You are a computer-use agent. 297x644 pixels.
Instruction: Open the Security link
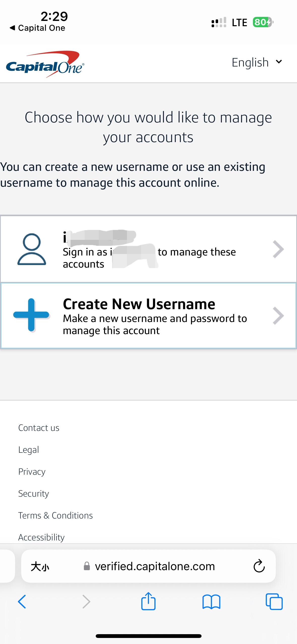pos(34,494)
